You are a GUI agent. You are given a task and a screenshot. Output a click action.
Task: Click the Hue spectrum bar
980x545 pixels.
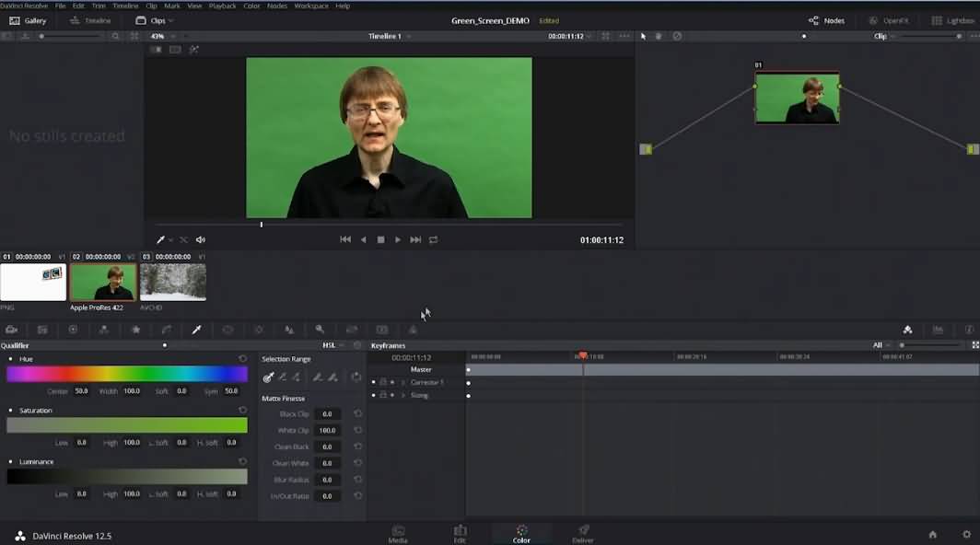tap(127, 374)
